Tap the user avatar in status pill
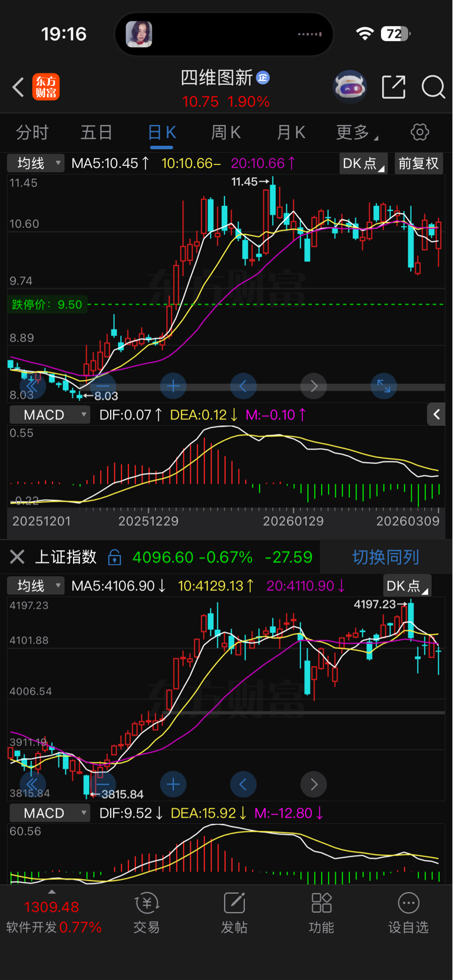 coord(139,34)
